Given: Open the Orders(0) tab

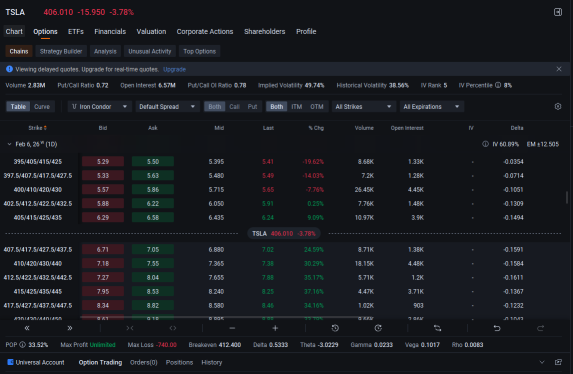Looking at the screenshot, I should coord(144,362).
